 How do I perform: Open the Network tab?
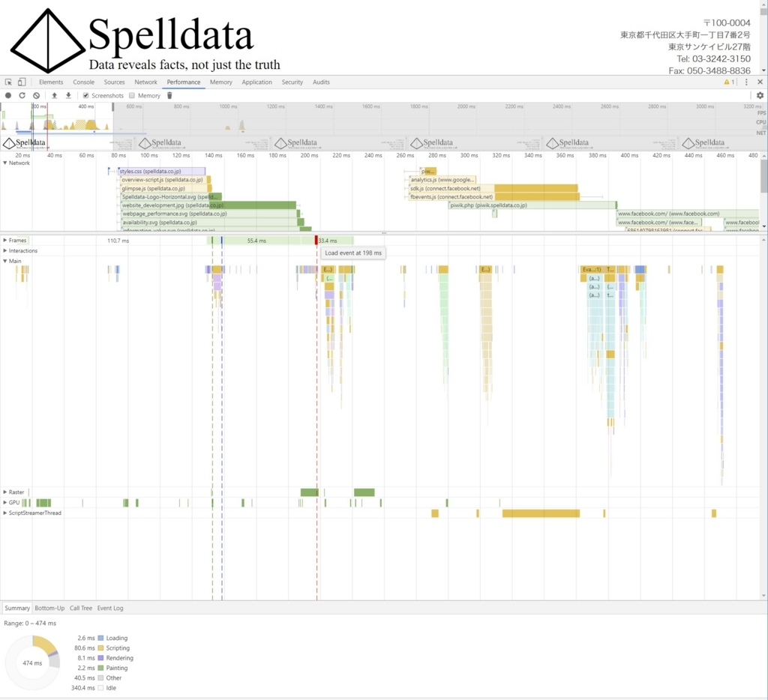coord(146,82)
